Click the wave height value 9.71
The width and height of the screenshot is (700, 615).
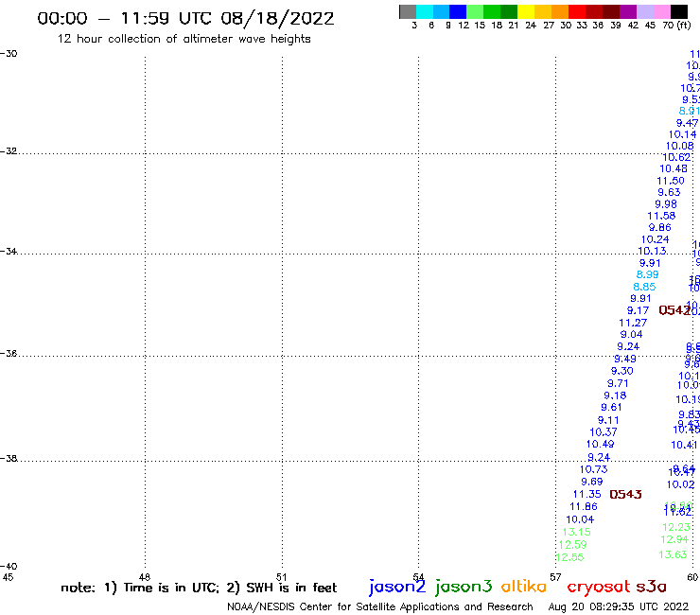click(x=618, y=383)
